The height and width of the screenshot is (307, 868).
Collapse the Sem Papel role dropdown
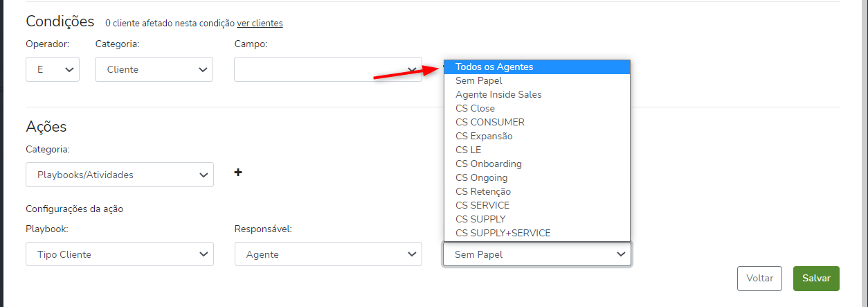point(536,254)
